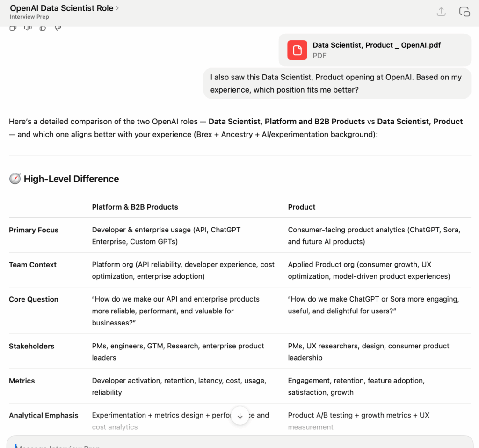Open the companion picture-in-picture chat window
Image resolution: width=479 pixels, height=448 pixels.
pyautogui.click(x=464, y=12)
